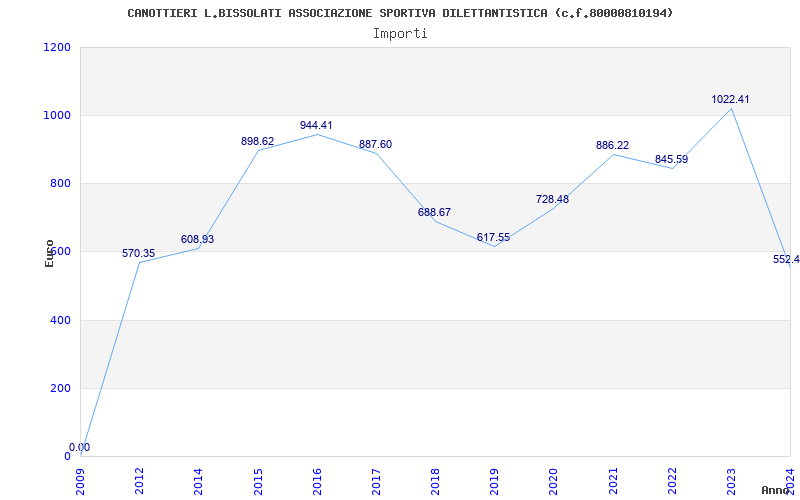Select the 800 y-axis tick label
Screen dimensions: 800x500
tap(60, 184)
